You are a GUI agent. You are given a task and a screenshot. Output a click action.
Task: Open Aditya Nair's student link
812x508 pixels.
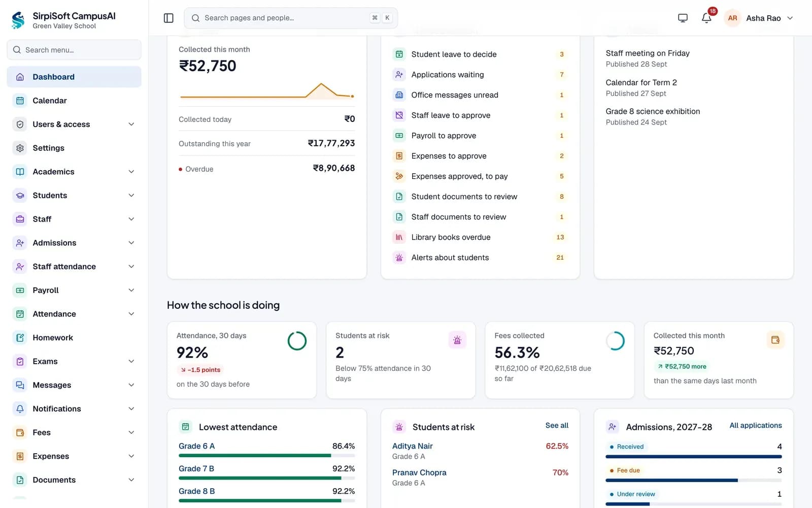point(412,446)
